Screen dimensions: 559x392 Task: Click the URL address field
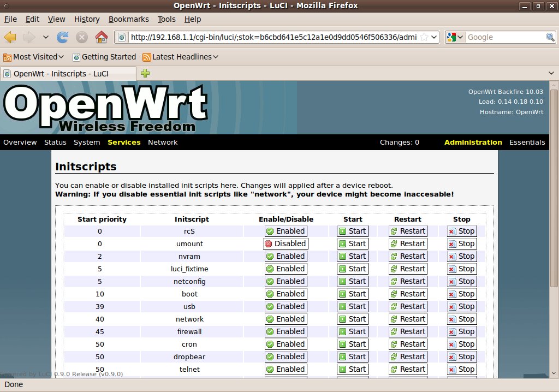tap(273, 37)
